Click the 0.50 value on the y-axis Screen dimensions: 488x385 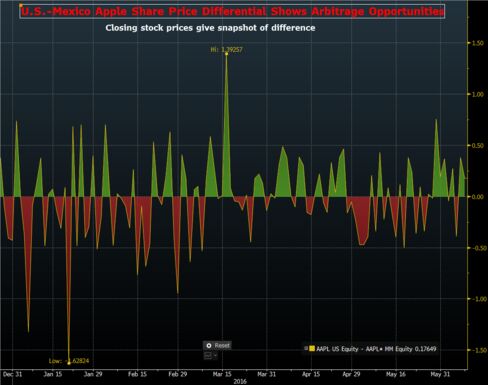click(x=478, y=146)
